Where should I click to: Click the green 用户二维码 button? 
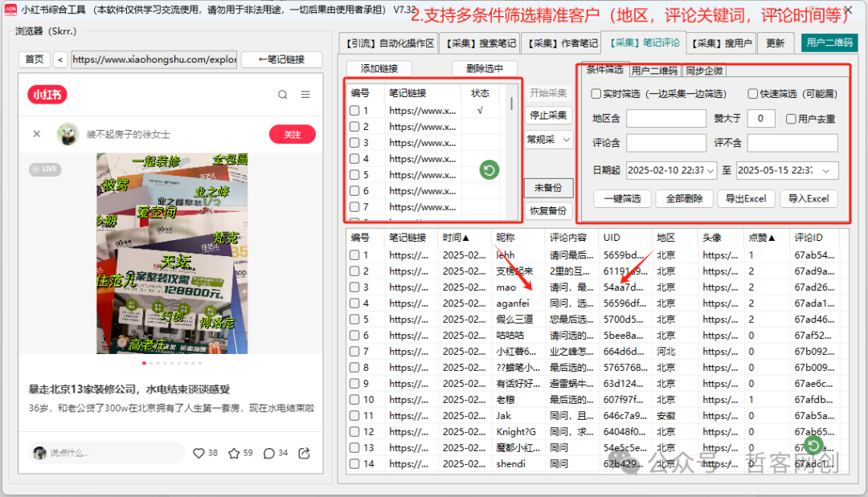829,43
